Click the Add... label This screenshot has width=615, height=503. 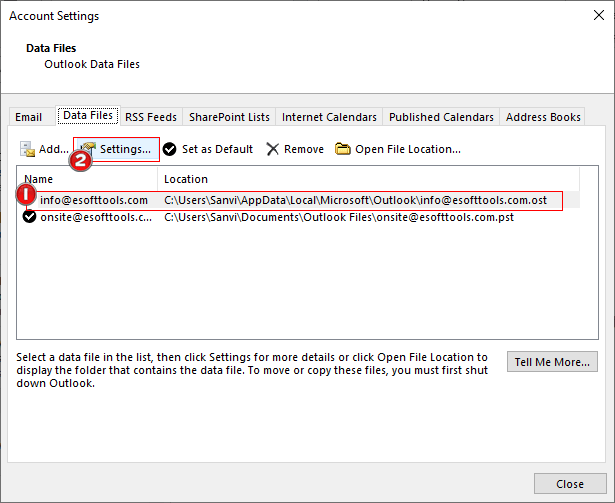pos(54,149)
